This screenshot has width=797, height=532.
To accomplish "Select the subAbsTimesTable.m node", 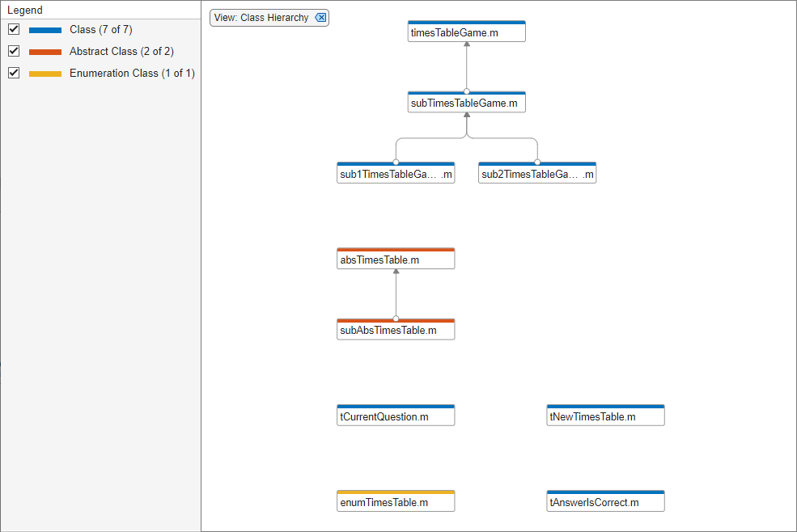I will pos(396,330).
